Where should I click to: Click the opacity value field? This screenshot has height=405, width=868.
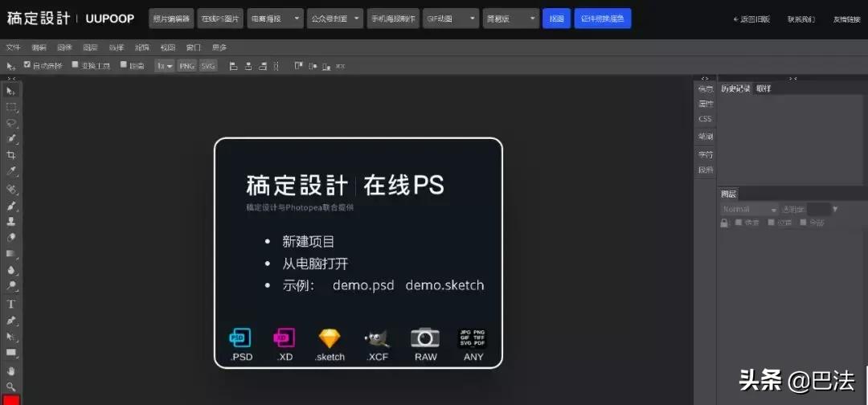[x=818, y=209]
